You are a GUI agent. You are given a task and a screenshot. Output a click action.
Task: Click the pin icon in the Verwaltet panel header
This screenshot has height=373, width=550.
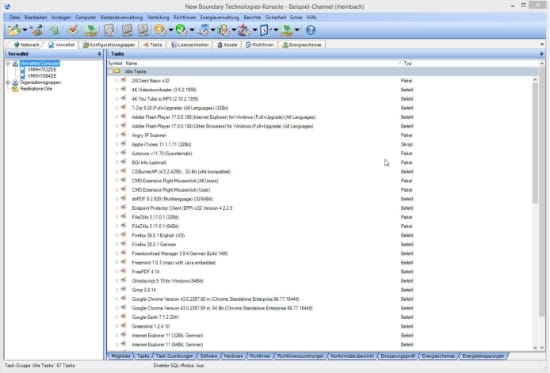pyautogui.click(x=99, y=54)
